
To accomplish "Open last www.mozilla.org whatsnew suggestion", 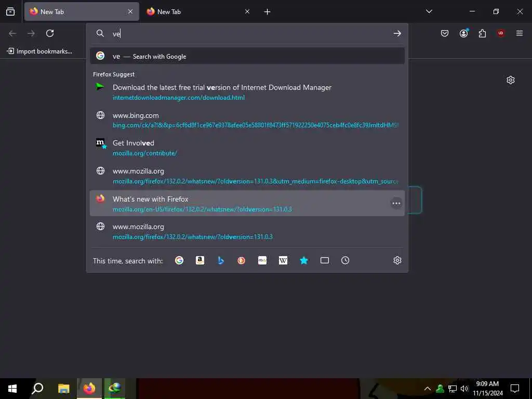I will (x=247, y=231).
